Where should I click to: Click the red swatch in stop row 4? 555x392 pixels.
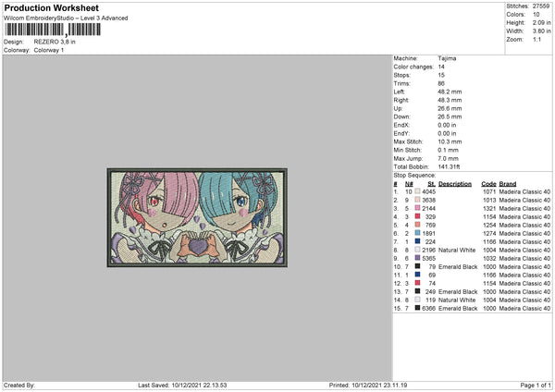[x=418, y=216]
